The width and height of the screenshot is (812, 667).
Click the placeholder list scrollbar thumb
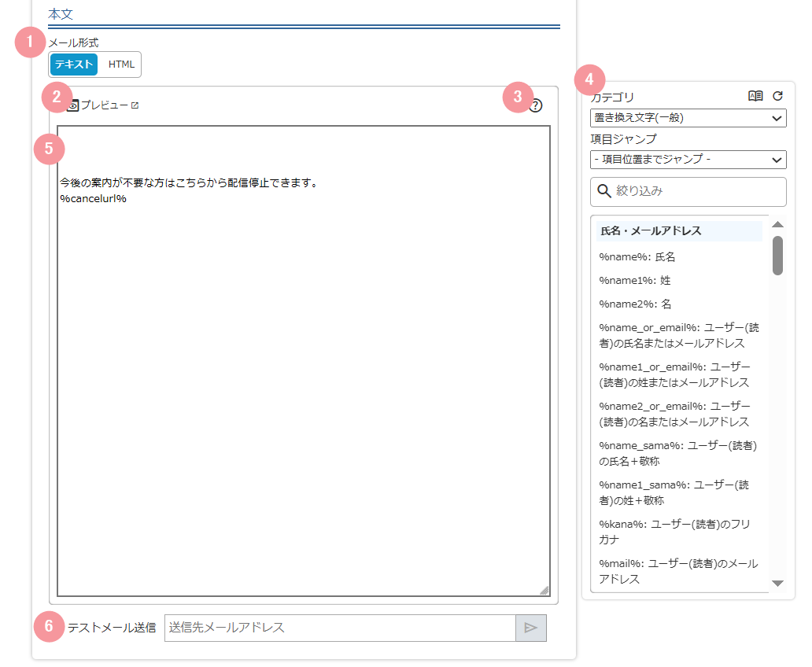click(x=777, y=255)
